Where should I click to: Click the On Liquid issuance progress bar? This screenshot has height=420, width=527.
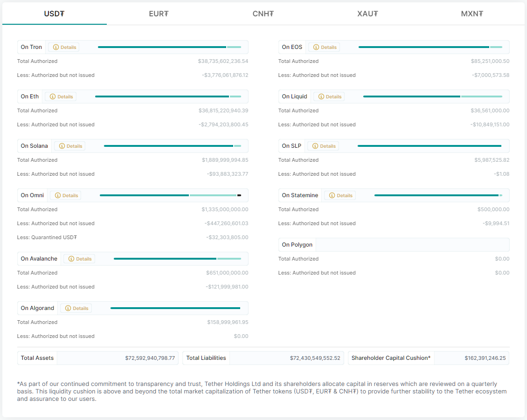(x=432, y=96)
